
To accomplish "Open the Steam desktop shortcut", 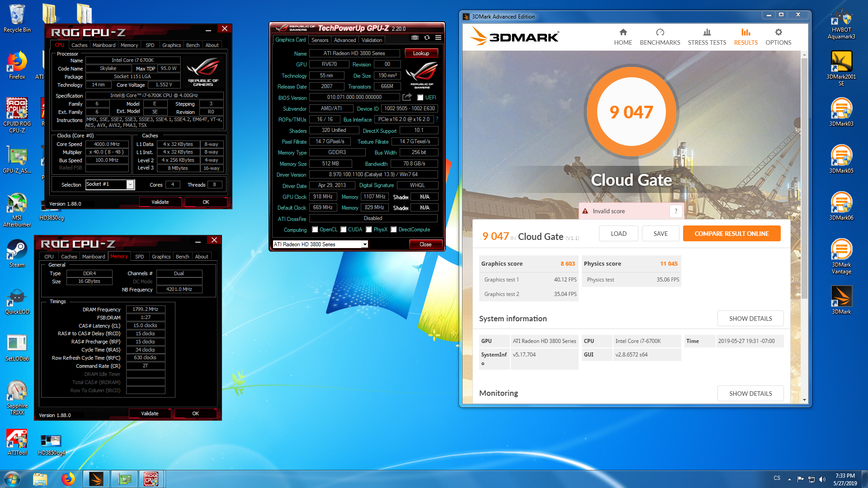I will [17, 253].
